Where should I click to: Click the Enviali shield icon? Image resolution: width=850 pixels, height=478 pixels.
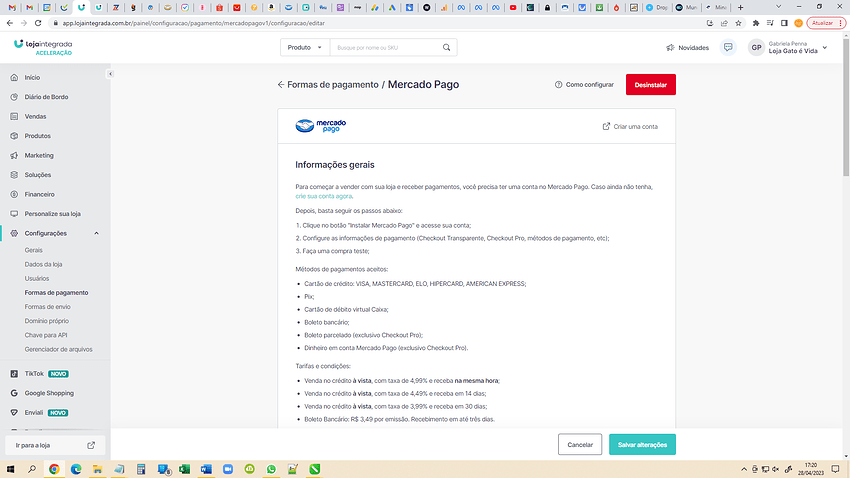pyautogui.click(x=14, y=413)
